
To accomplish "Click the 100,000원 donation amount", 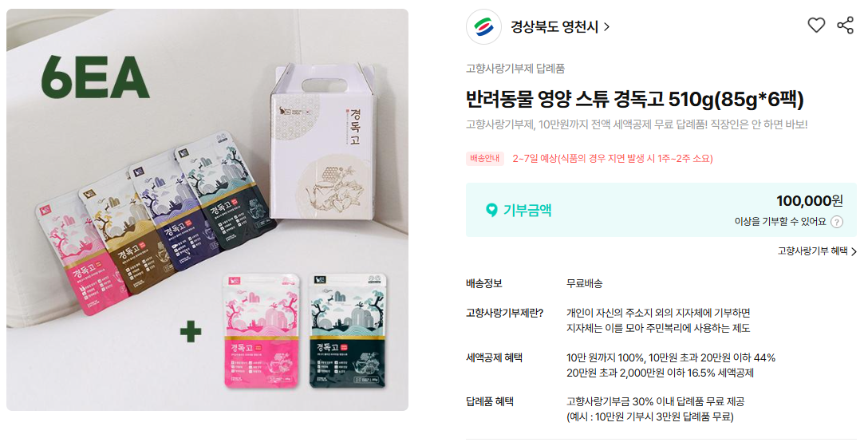I will [x=809, y=200].
